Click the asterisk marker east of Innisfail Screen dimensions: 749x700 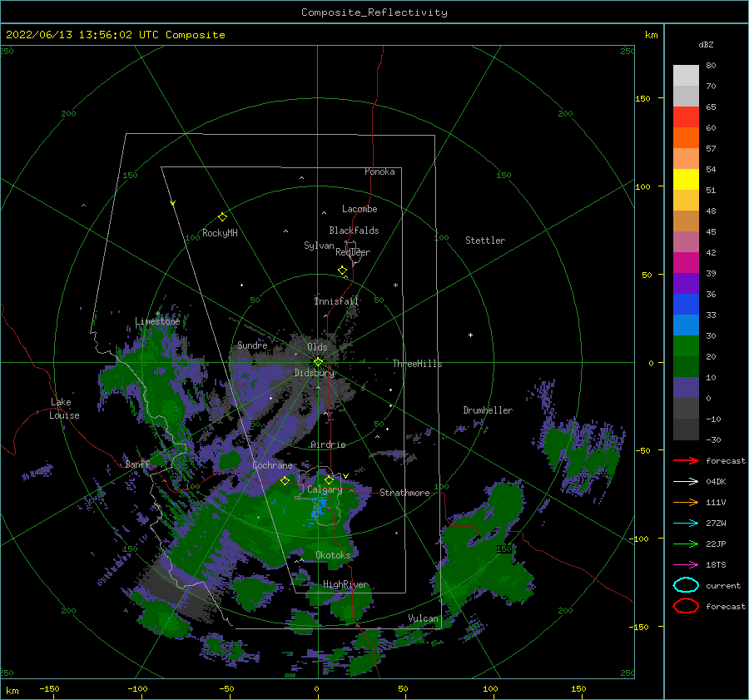pyautogui.click(x=395, y=285)
